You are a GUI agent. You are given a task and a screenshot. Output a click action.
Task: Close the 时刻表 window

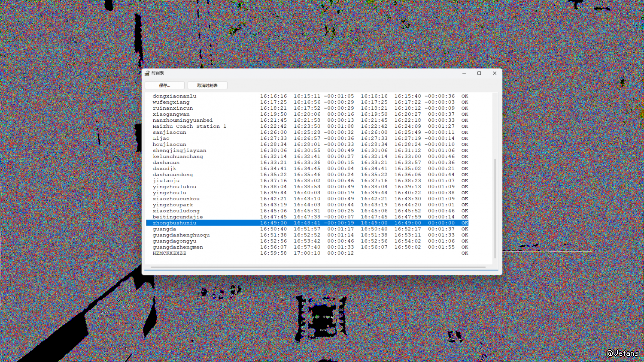[495, 73]
